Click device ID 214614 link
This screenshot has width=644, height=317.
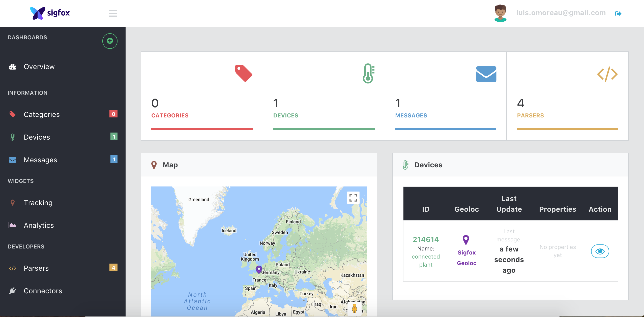point(426,239)
